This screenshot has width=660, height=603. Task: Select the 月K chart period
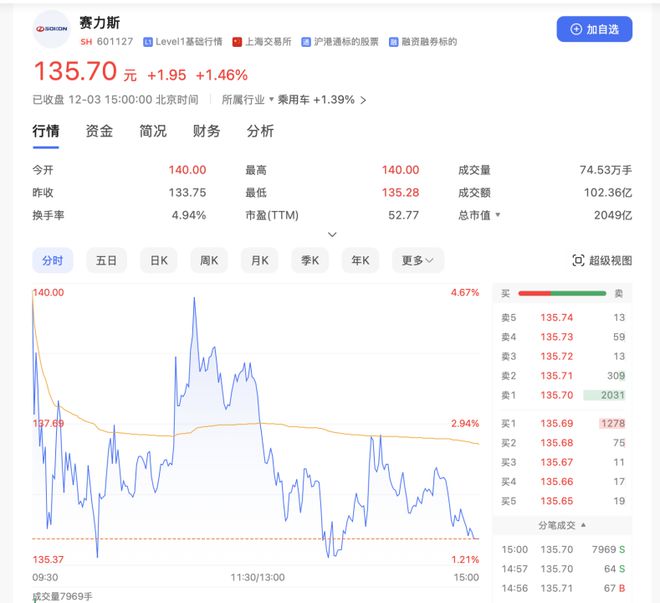259,260
